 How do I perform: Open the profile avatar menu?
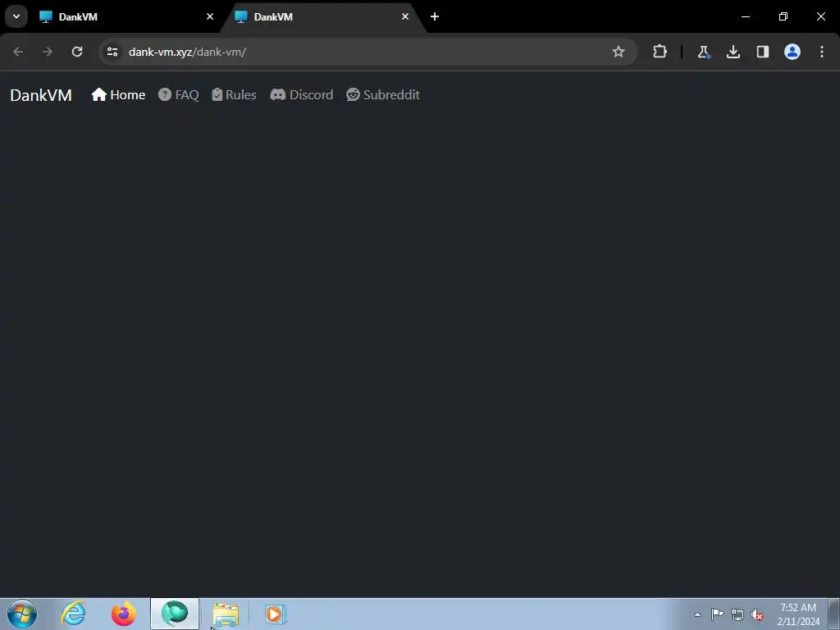tap(792, 52)
